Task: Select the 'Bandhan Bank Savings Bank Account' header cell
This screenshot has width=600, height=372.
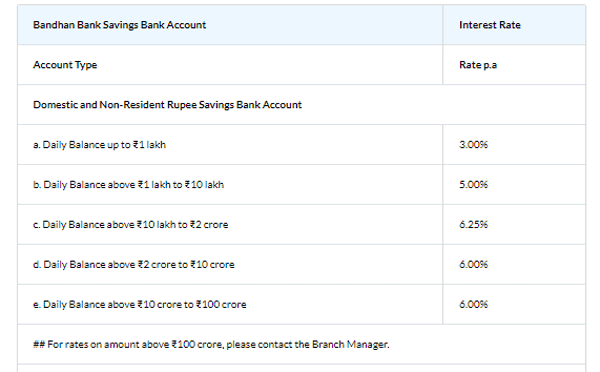Action: [x=230, y=25]
